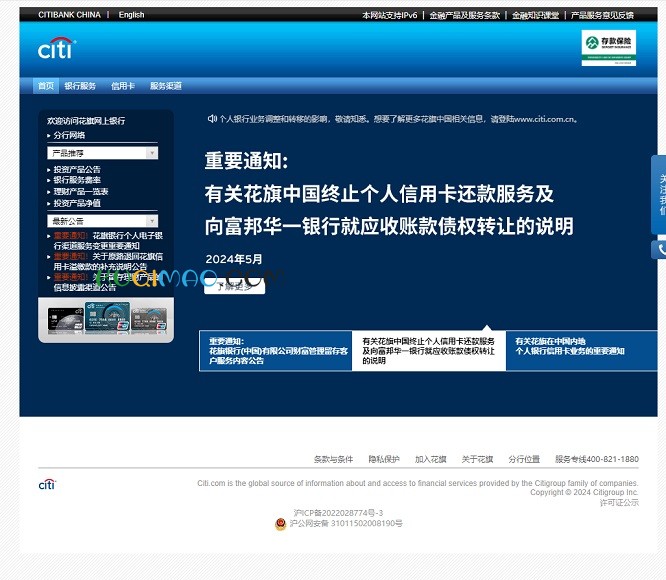
Task: Select the 首页 navigation tab
Action: point(46,86)
